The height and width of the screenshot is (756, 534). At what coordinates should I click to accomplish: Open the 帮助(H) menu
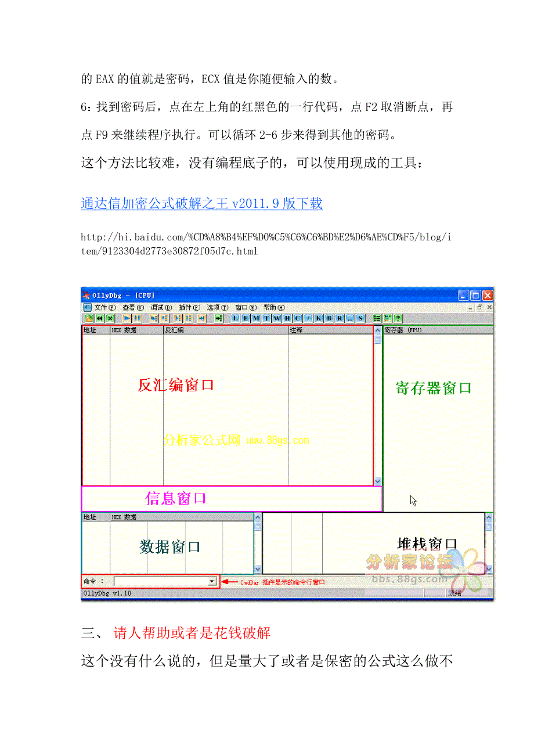(274, 307)
